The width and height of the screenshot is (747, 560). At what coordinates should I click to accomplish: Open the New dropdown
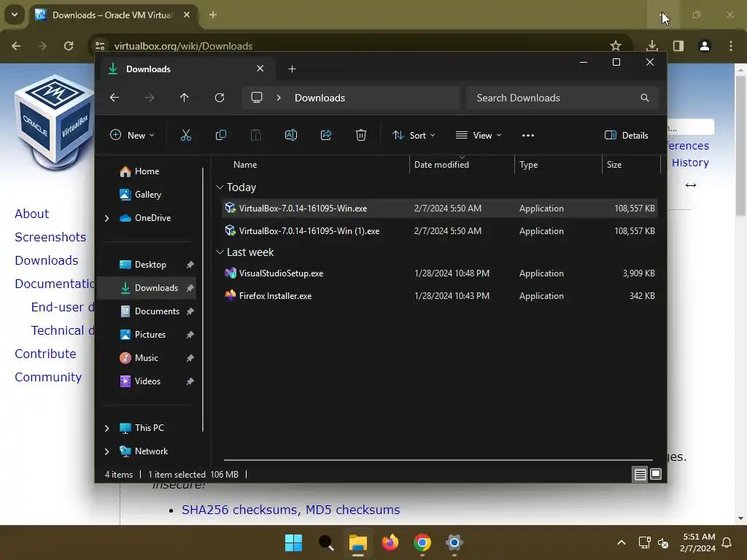pyautogui.click(x=133, y=135)
